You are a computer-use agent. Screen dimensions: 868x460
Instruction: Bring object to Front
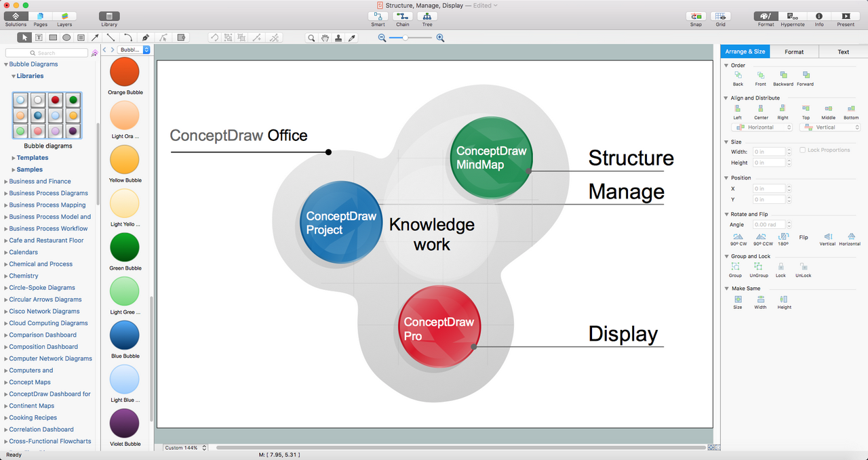(760, 79)
